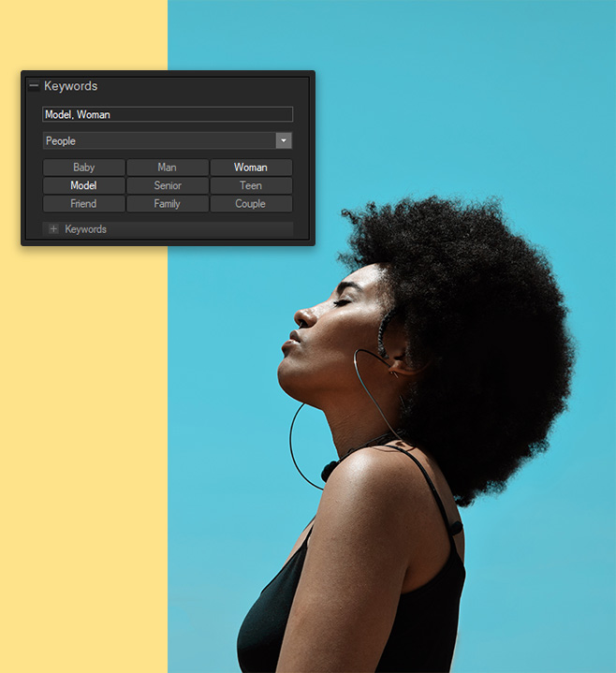Expand the lower Keywords section plus icon
This screenshot has height=673, width=616.
coord(53,229)
